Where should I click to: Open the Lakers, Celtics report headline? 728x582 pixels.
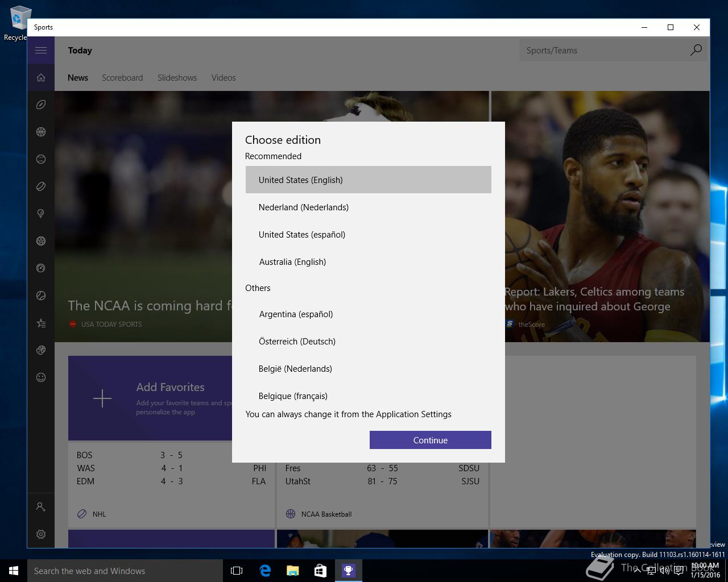tap(594, 299)
